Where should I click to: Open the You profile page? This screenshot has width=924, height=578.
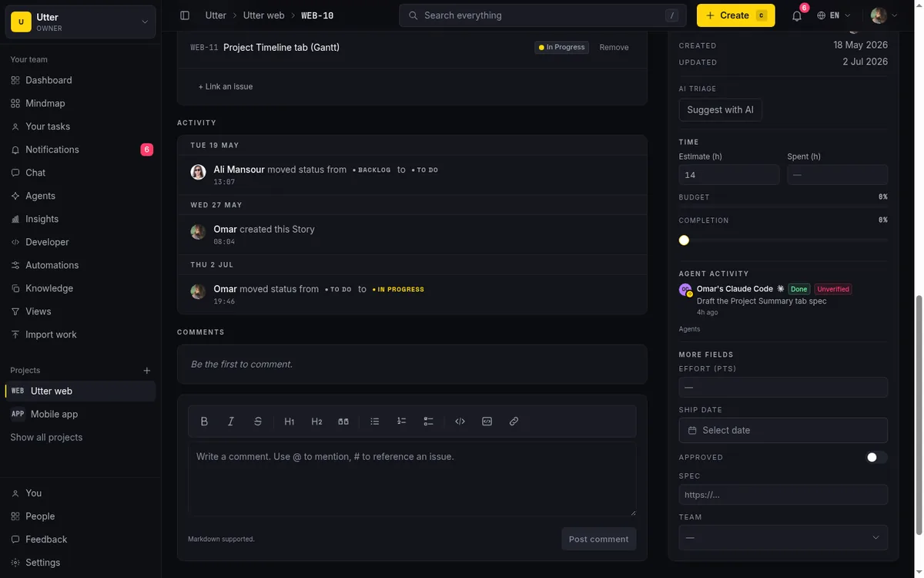(80, 493)
